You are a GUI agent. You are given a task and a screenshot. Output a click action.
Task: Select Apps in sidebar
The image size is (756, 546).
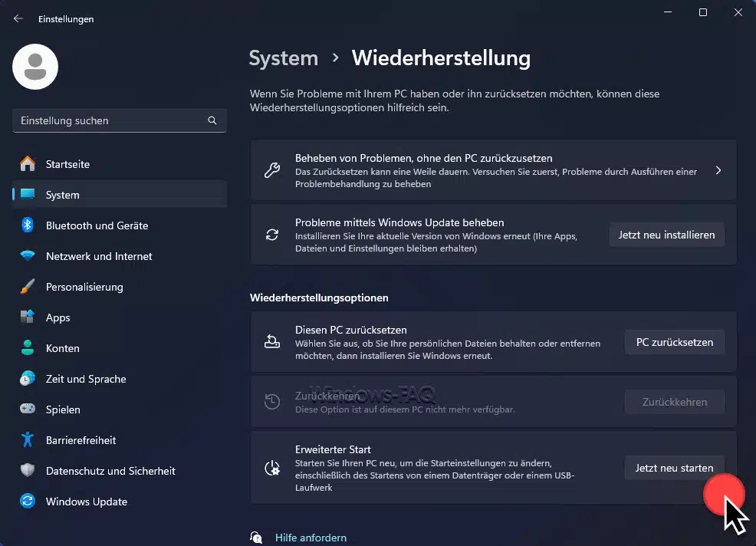(120, 317)
